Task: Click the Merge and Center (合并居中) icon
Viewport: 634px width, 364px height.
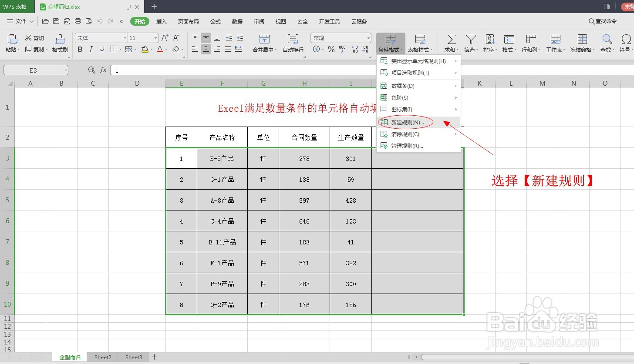Action: (x=264, y=39)
